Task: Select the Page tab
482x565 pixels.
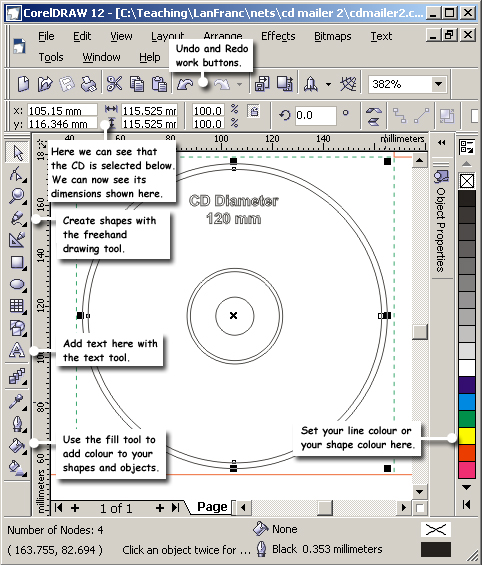Action: pyautogui.click(x=212, y=507)
